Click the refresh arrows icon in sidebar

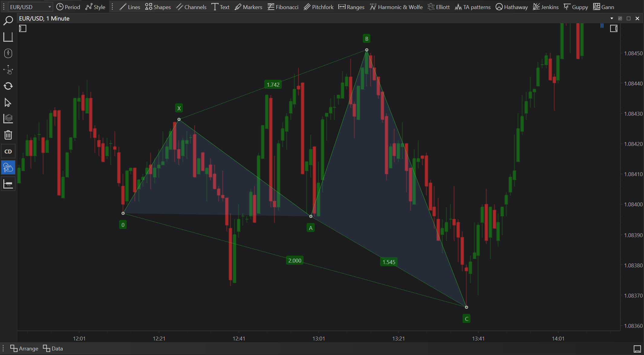click(x=8, y=86)
